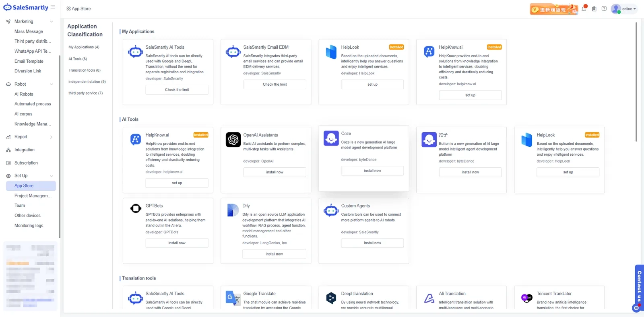644x317 pixels.
Task: Open AI Robots page
Action: click(x=24, y=94)
